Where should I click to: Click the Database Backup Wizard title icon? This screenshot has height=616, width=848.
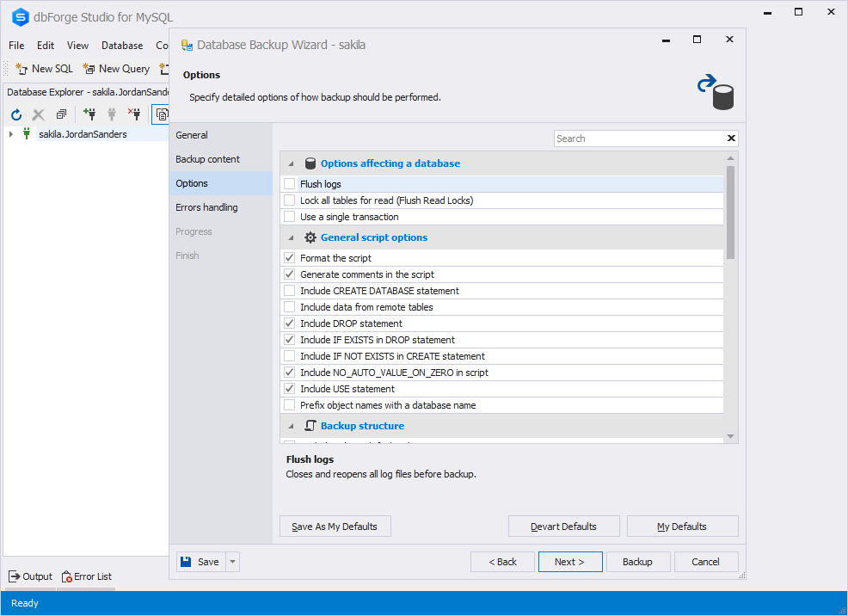point(187,45)
